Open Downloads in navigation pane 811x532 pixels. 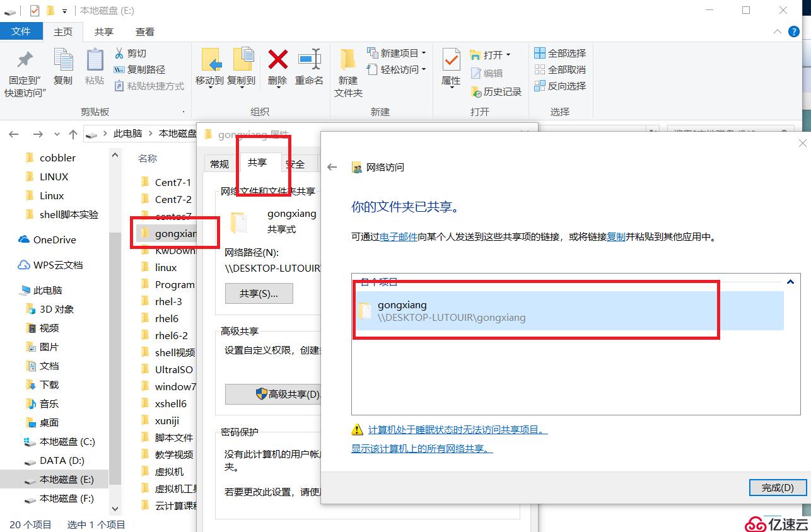[x=43, y=385]
